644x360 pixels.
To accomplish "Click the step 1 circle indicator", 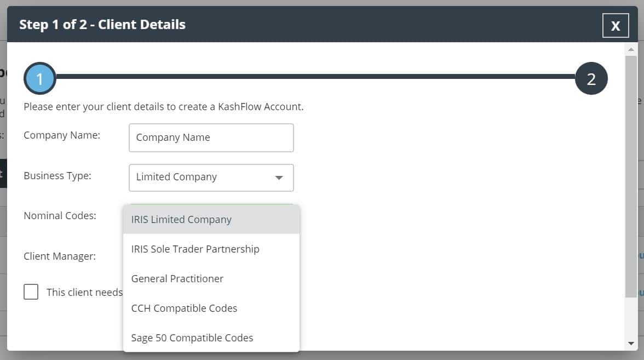I will coord(39,79).
